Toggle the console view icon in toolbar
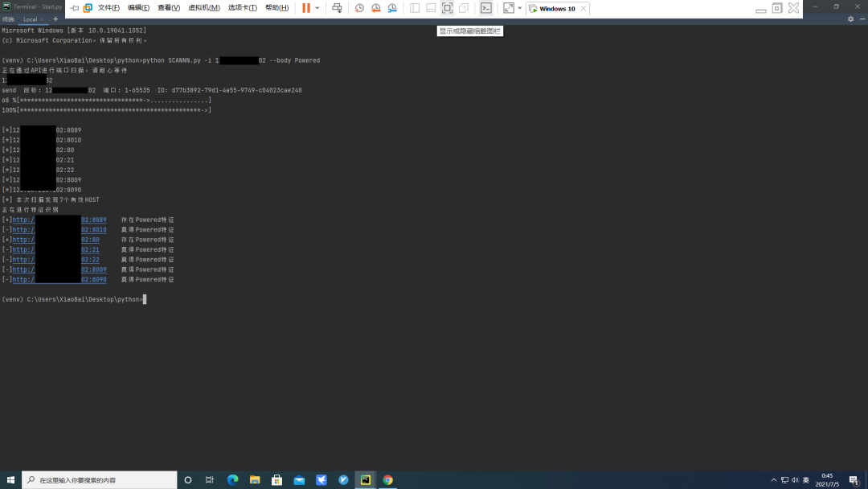The height and width of the screenshot is (489, 868). click(486, 8)
